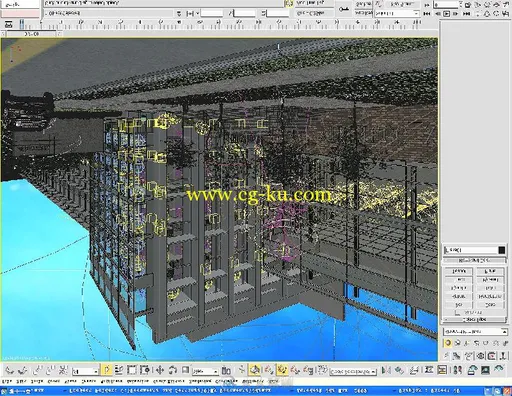This screenshot has height=396, width=512.
Task: Select the Shapes category icon in command panel
Action: pyautogui.click(x=457, y=343)
